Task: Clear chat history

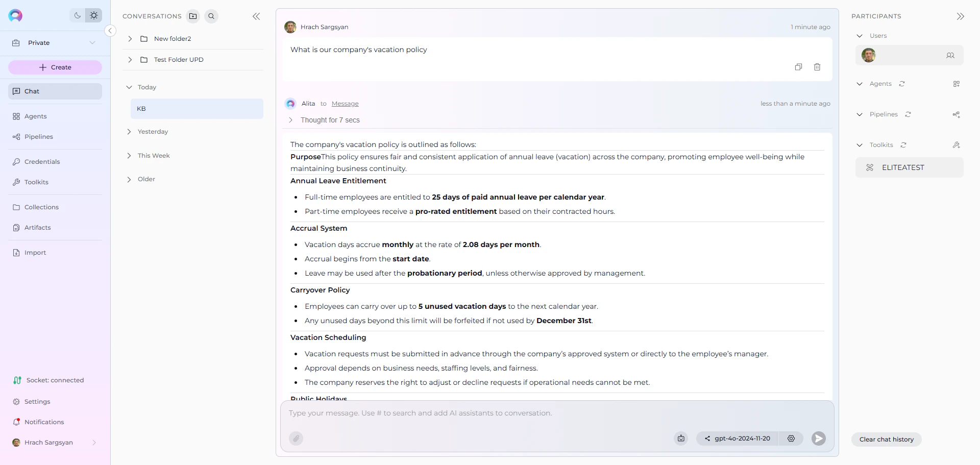Action: (x=886, y=439)
